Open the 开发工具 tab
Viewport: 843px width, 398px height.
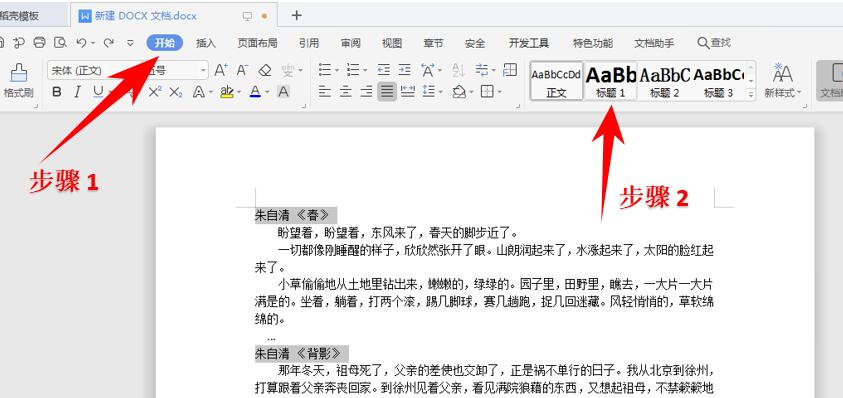(529, 43)
